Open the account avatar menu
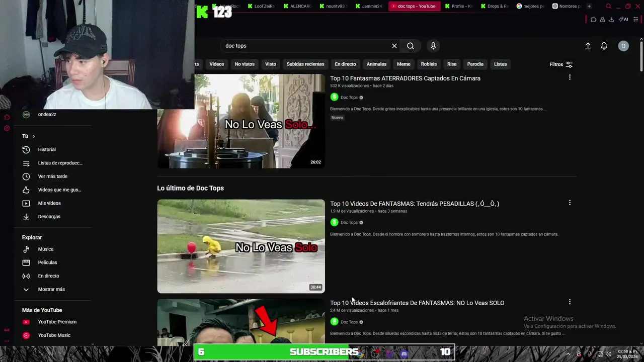Viewport: 644px width, 362px height. [623, 46]
